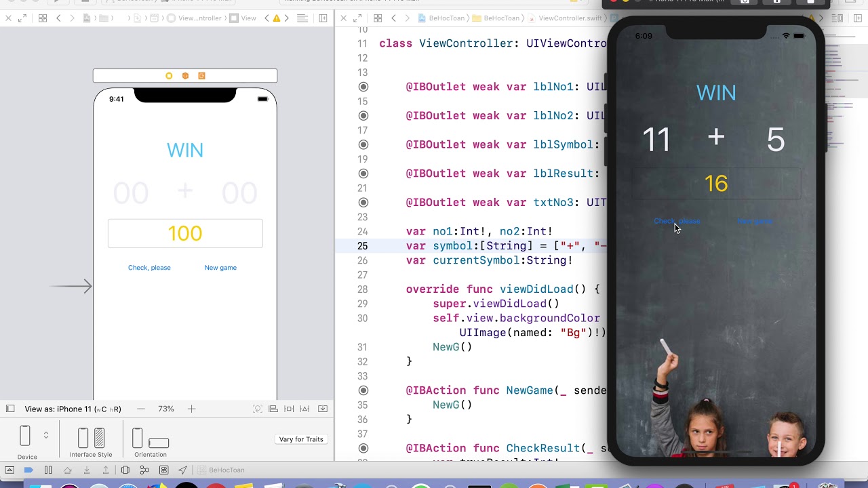Open related items menu in Interface Builder pane
The width and height of the screenshot is (868, 488).
click(43, 18)
